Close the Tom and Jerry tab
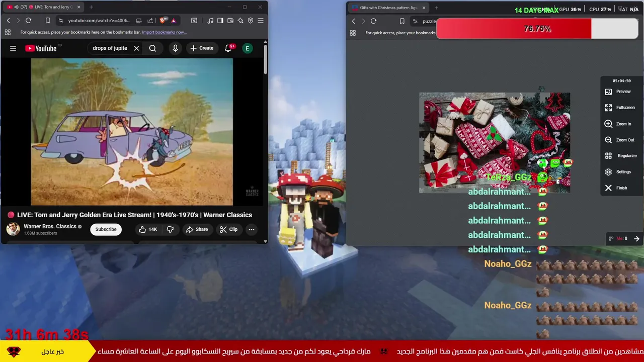 (79, 7)
